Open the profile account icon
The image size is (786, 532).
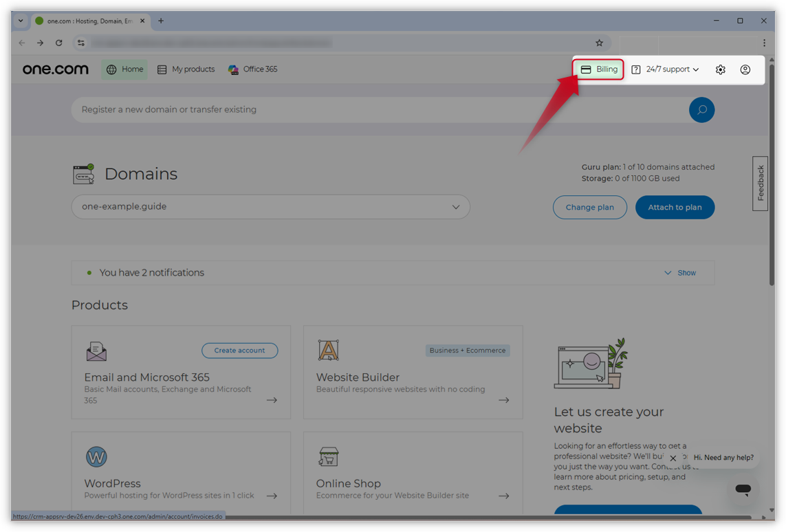745,69
